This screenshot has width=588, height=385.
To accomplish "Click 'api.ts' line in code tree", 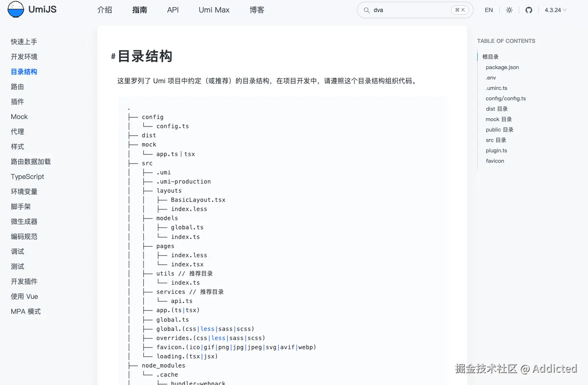I will (182, 301).
